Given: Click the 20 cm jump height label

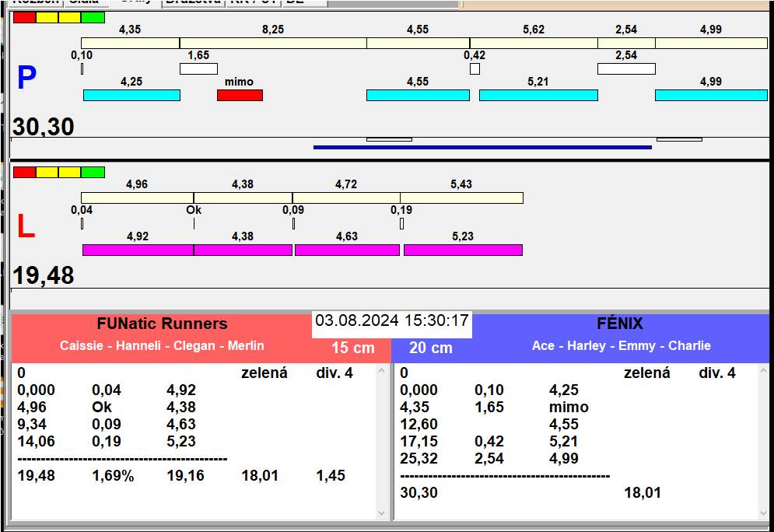Looking at the screenshot, I should tap(430, 348).
